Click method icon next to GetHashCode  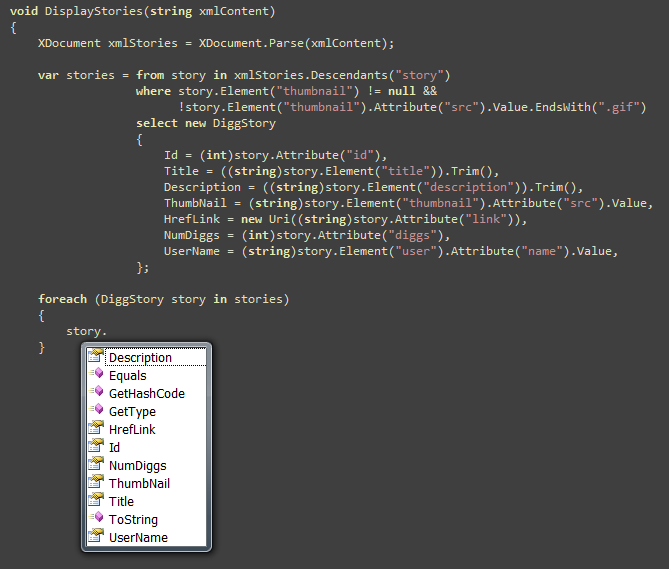(96, 392)
